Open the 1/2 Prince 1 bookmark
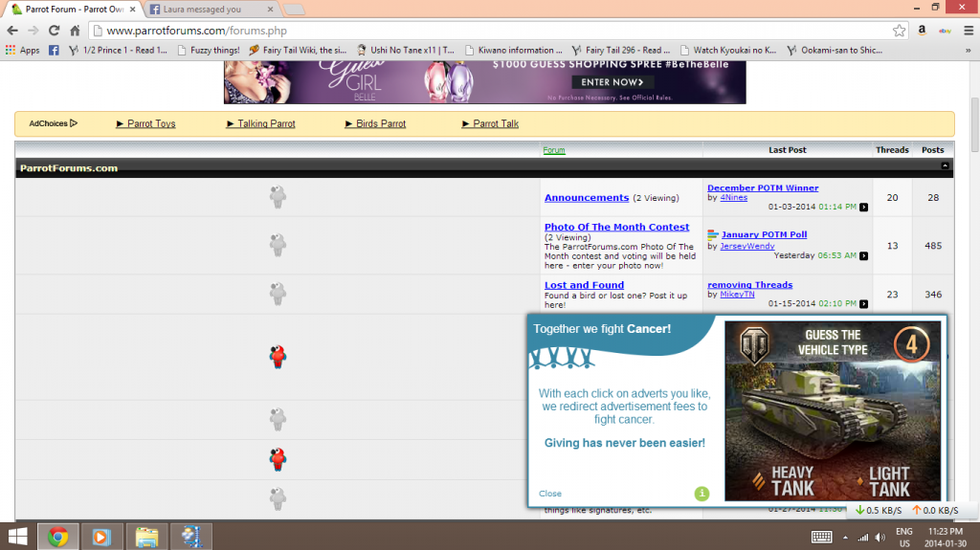The image size is (980, 550). 118,50
